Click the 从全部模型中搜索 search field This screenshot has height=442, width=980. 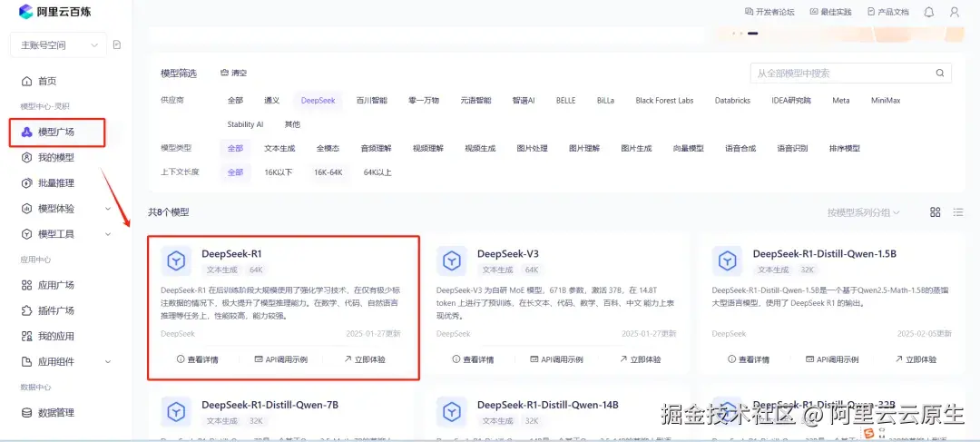click(x=850, y=74)
